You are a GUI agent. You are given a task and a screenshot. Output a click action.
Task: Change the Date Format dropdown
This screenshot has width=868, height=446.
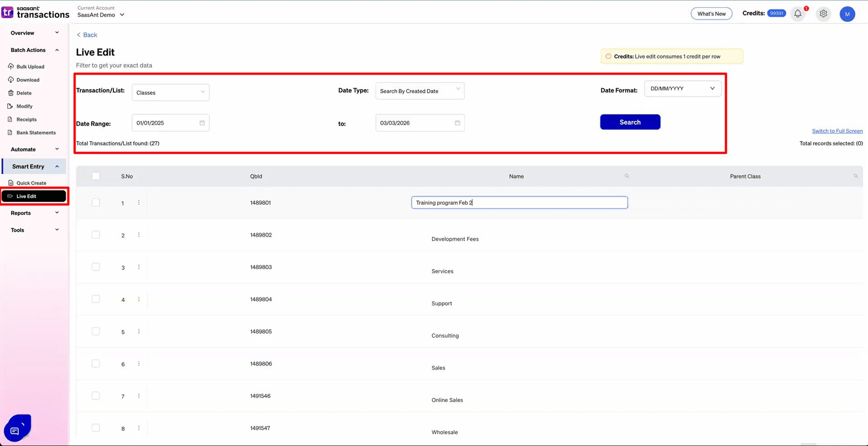tap(682, 88)
